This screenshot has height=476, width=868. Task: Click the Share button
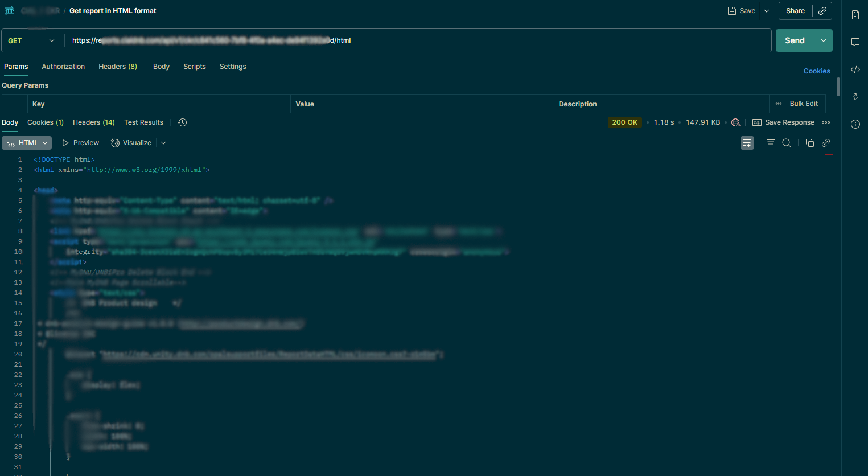click(x=795, y=11)
